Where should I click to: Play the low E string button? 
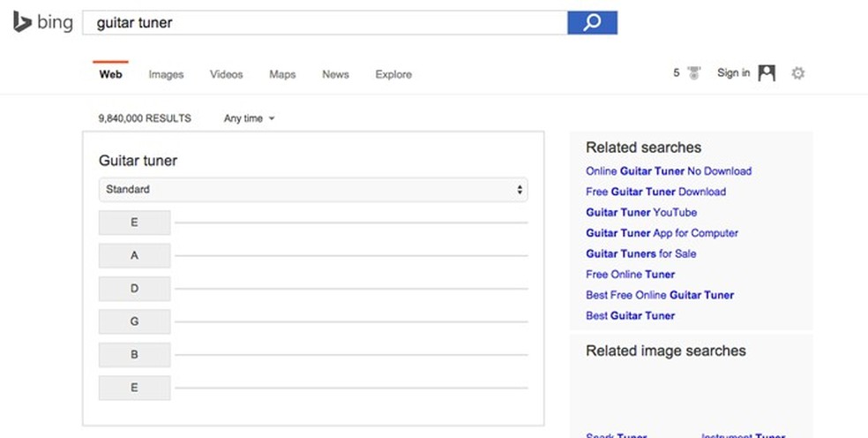click(134, 223)
